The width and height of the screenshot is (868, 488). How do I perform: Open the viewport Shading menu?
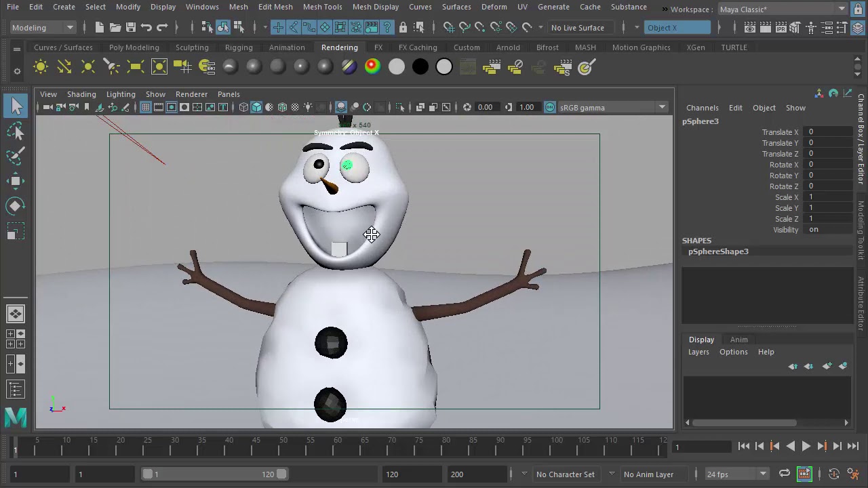[x=81, y=94]
